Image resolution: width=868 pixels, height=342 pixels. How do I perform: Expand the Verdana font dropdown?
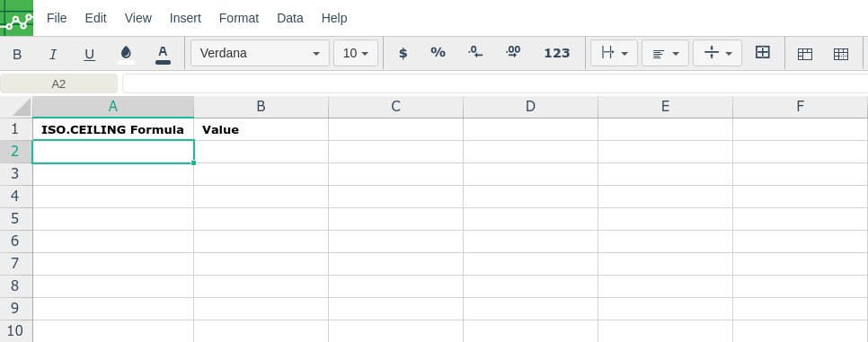tap(261, 53)
